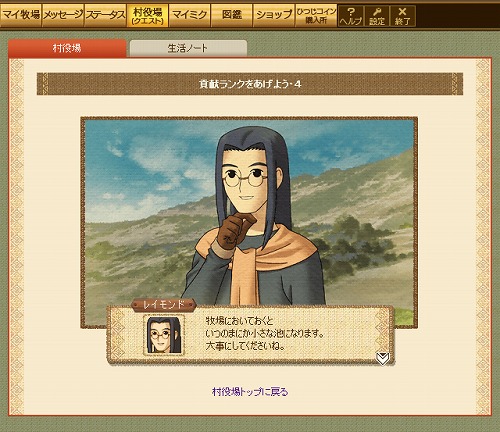This screenshot has height=432, width=500.
Task: Click the dialogue text about the pond
Action: click(x=265, y=334)
